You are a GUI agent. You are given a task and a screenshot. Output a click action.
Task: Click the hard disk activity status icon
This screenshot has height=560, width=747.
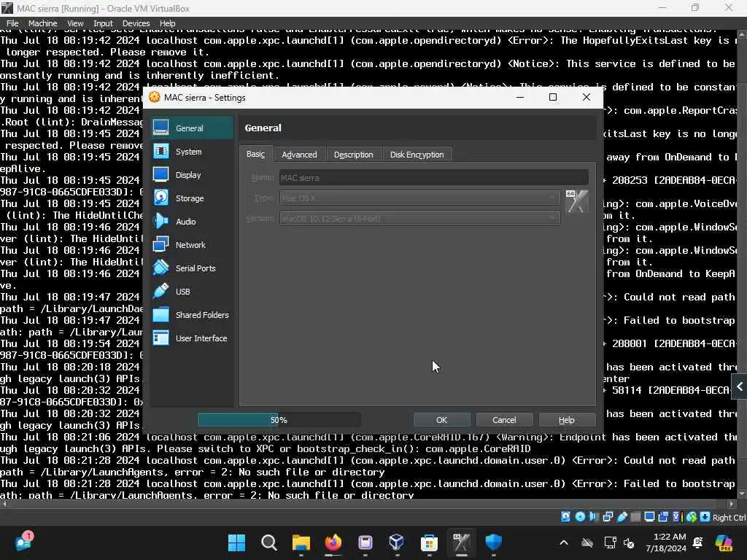coord(565,517)
